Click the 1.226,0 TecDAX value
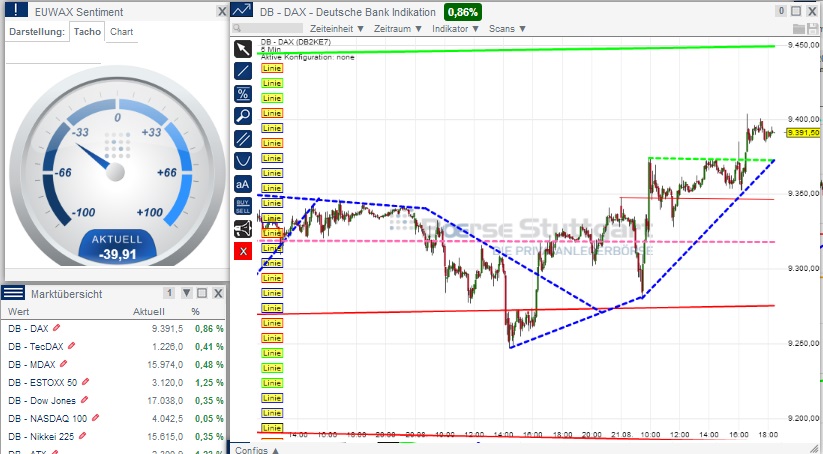Screen dimensions: 823x454 (x=167, y=346)
